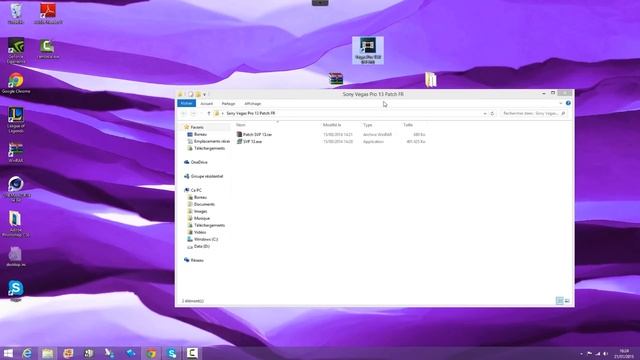Screen dimensions: 640x360
Task: Select the zipped folder on desktop
Action: [x=430, y=80]
